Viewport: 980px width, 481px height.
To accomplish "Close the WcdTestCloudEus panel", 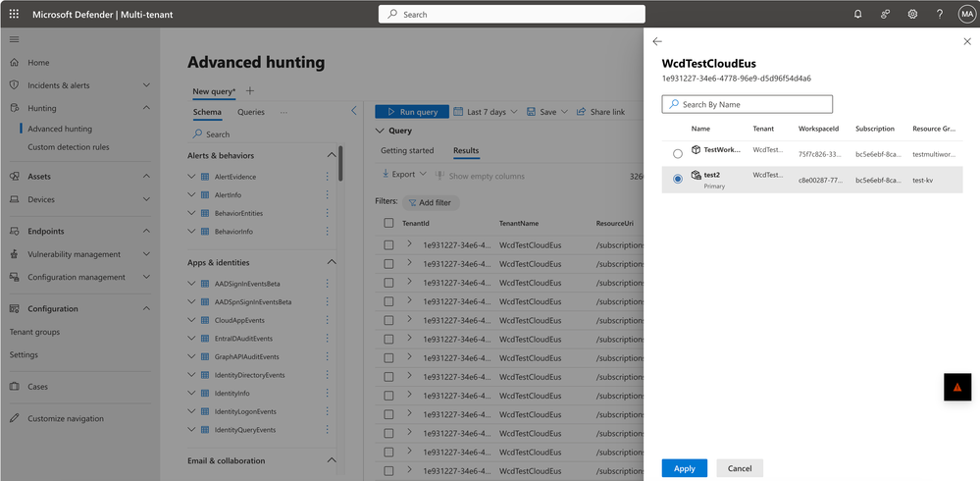I will coord(967,41).
